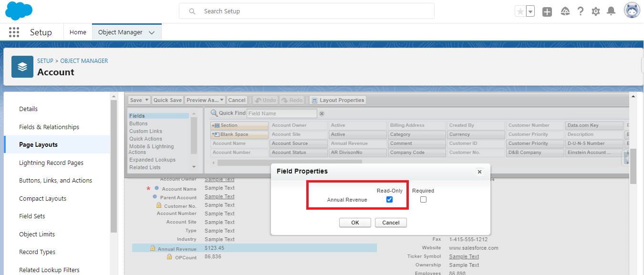Click the www.salesforce.com Website value
This screenshot has height=275, width=644.
474,248
